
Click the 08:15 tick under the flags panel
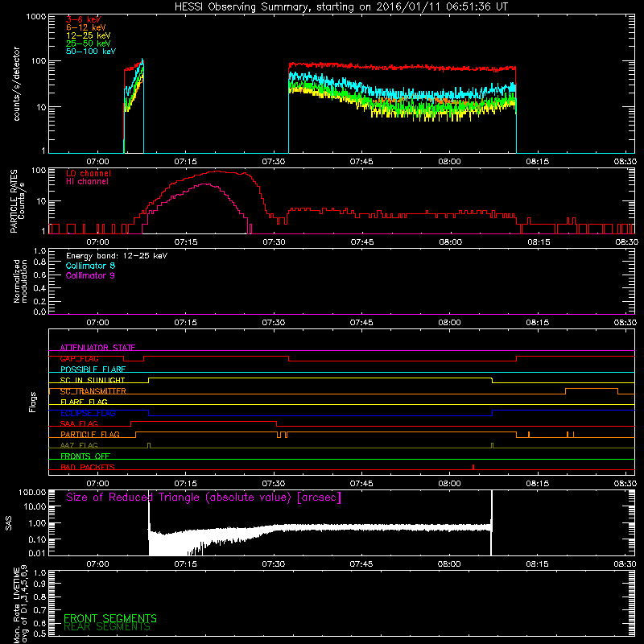537,484
